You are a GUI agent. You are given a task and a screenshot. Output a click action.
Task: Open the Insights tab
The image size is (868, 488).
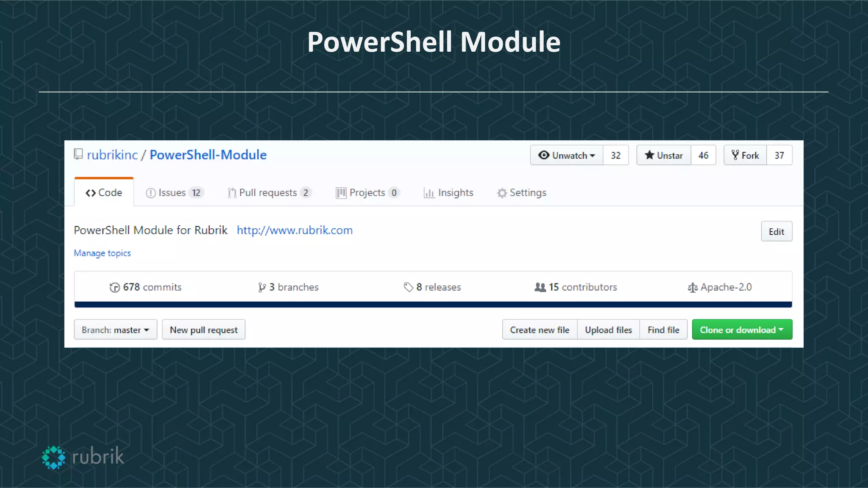(x=448, y=193)
